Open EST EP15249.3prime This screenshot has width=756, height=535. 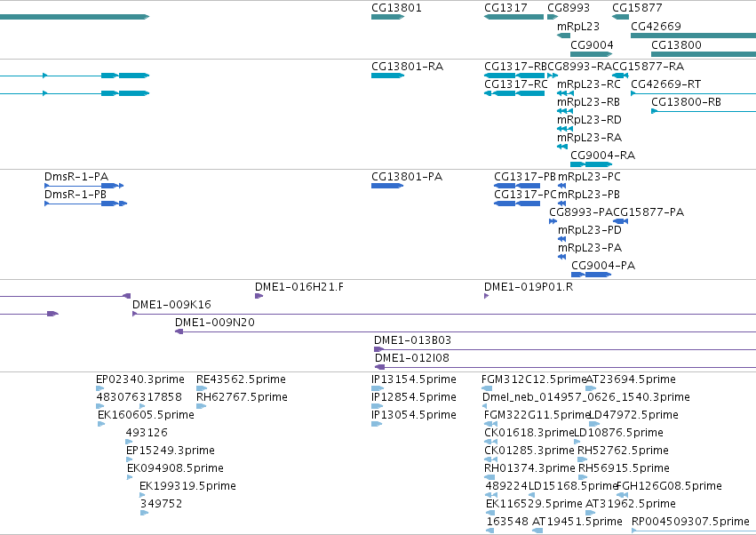171,451
